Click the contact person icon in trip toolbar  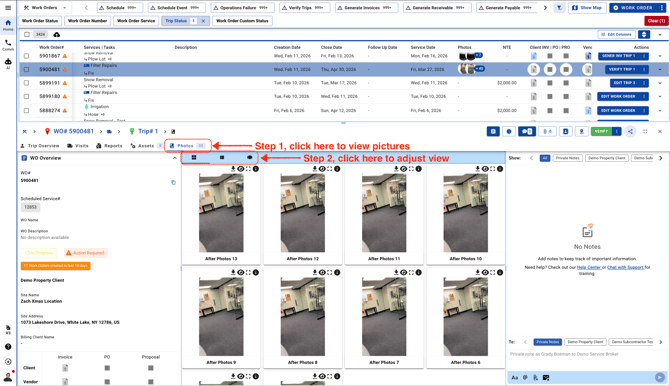565,131
